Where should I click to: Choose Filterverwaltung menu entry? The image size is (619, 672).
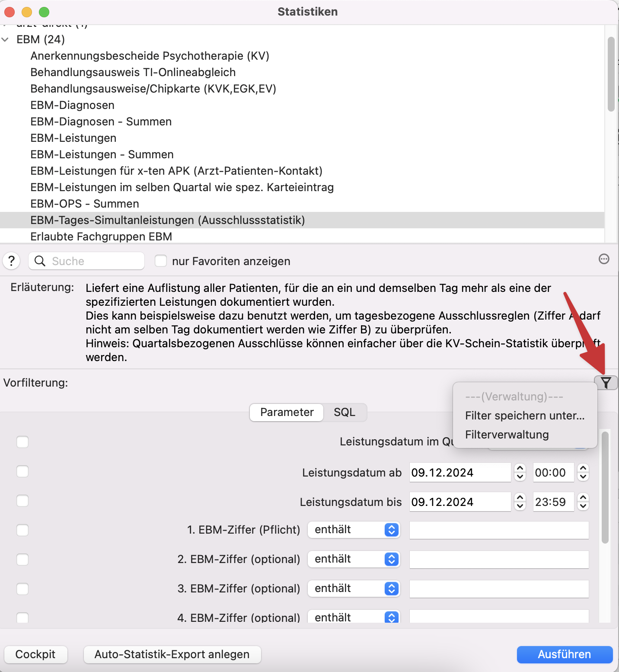(525, 435)
